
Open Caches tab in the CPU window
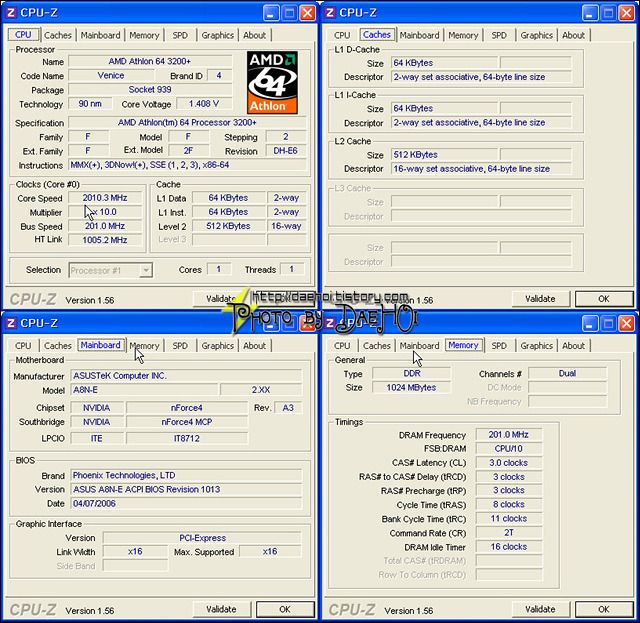click(x=58, y=35)
